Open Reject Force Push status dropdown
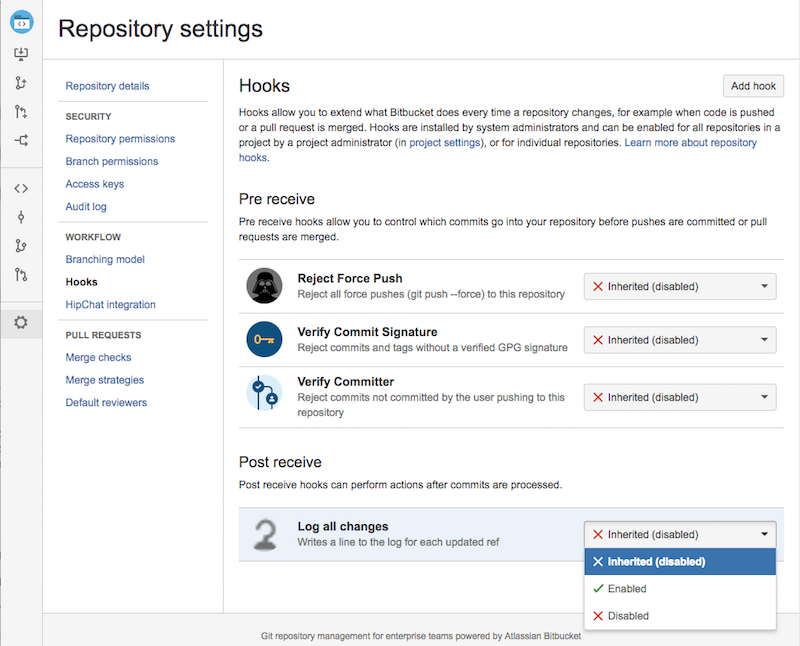 click(x=680, y=287)
